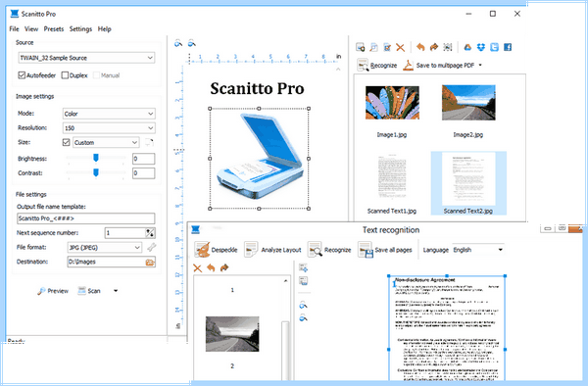Screen dimensions: 588x386
Task: Open the Mode dropdown showing Color
Action: pos(109,114)
